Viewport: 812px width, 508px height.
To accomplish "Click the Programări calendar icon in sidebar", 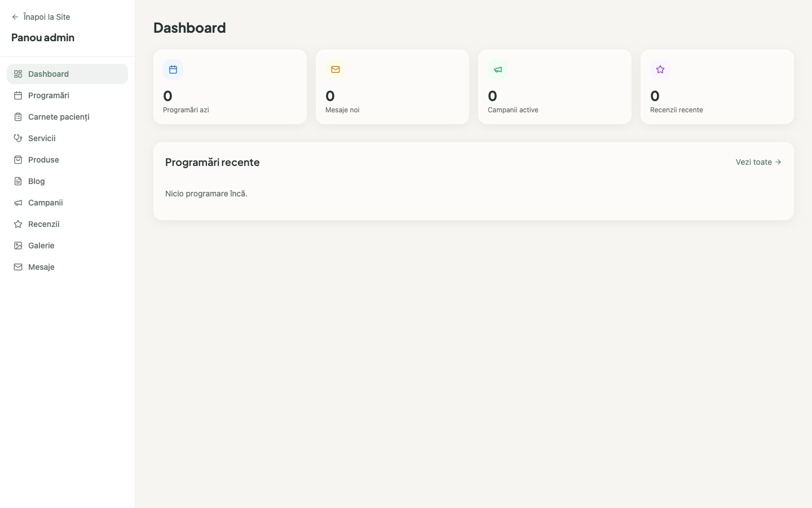I will (18, 95).
